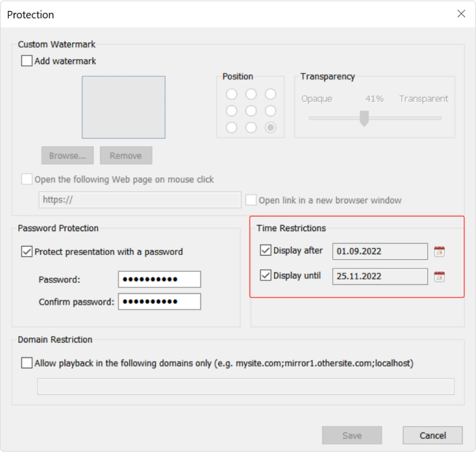Select bottom-right watermark position
Image resolution: width=476 pixels, height=452 pixels.
tap(271, 127)
